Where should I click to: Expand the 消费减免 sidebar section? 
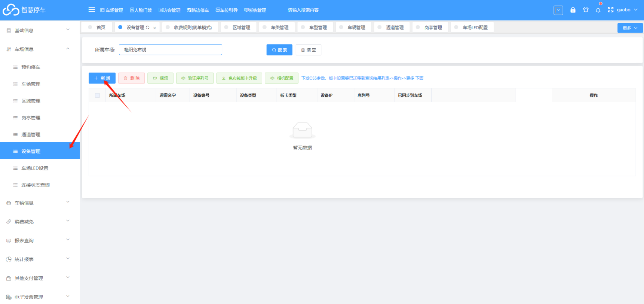(x=40, y=222)
